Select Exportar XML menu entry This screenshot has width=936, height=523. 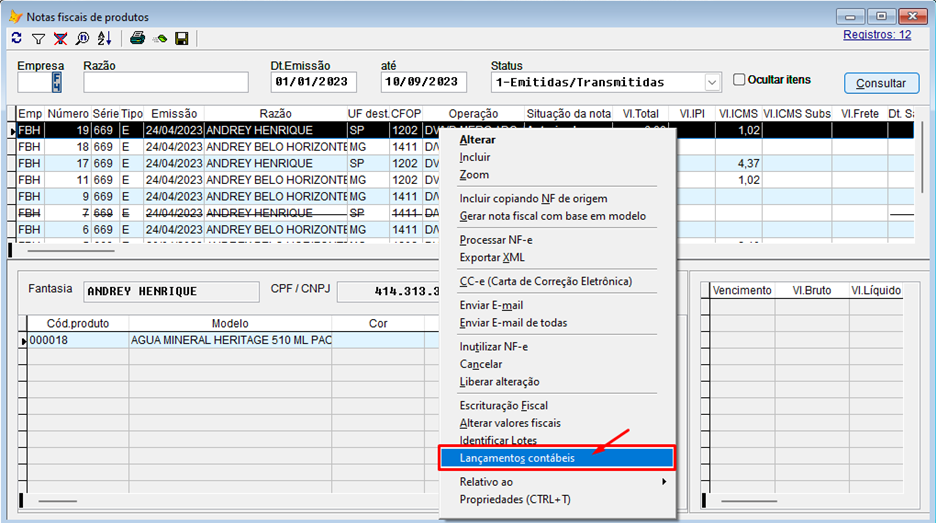[492, 258]
